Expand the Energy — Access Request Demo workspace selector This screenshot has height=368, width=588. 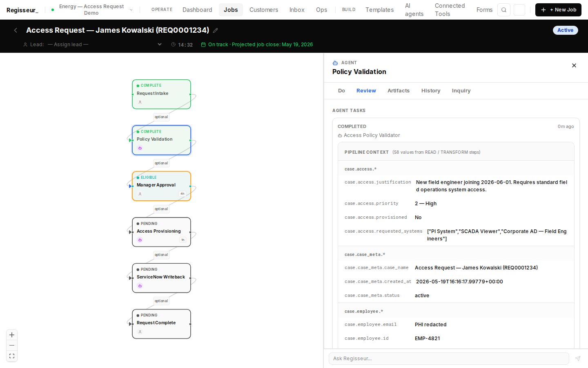click(92, 10)
